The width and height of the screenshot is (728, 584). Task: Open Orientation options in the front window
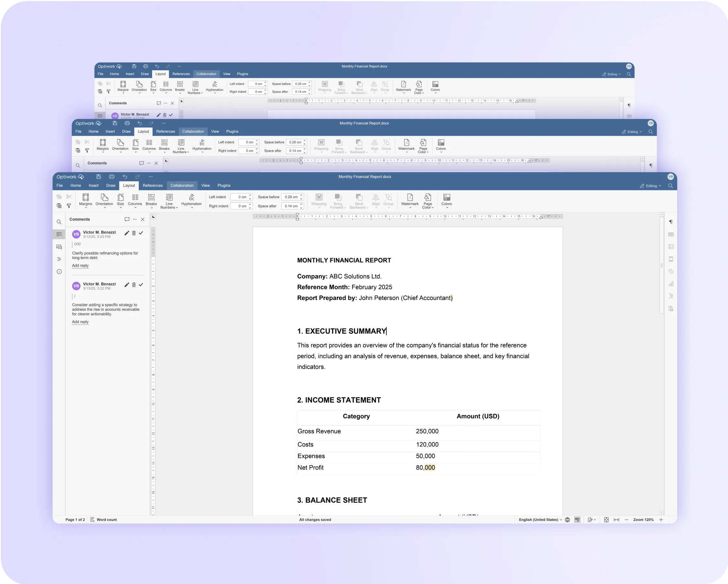coord(104,201)
